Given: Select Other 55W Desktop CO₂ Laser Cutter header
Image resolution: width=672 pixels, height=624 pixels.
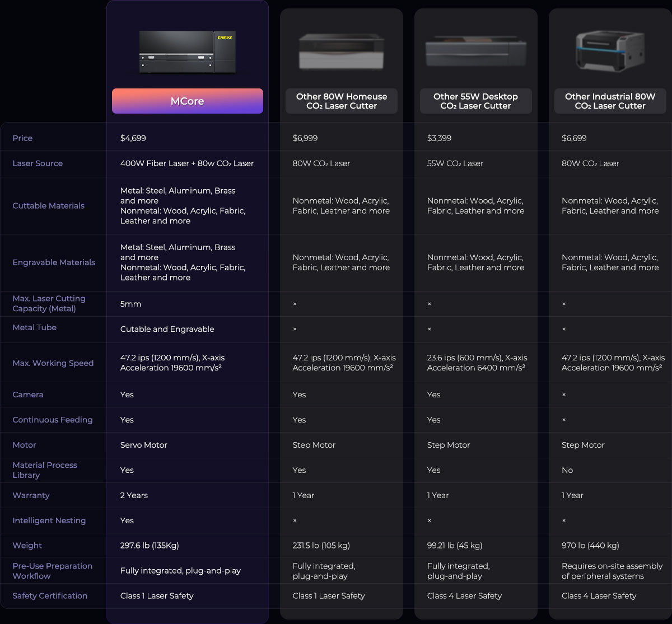Looking at the screenshot, I should pyautogui.click(x=475, y=101).
